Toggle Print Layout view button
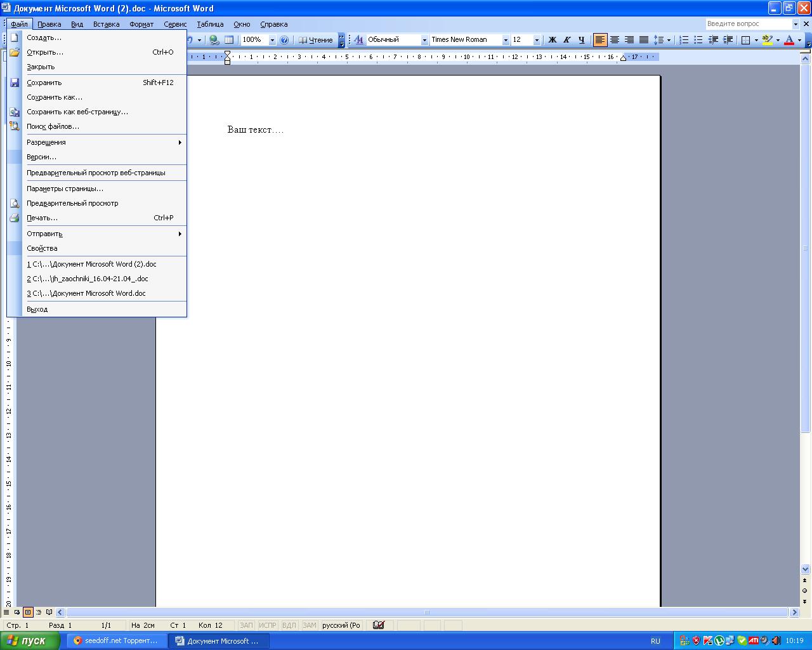This screenshot has width=812, height=650. (x=28, y=613)
